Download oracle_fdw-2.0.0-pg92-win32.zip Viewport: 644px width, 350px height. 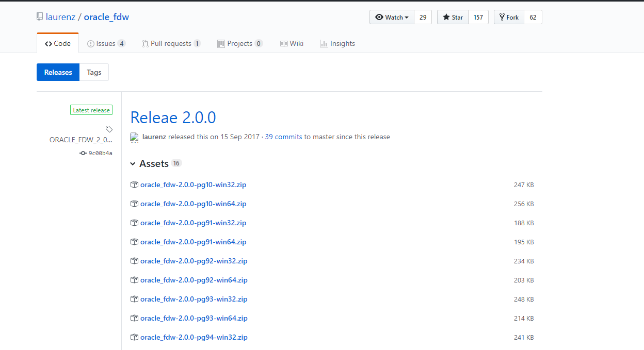point(194,261)
